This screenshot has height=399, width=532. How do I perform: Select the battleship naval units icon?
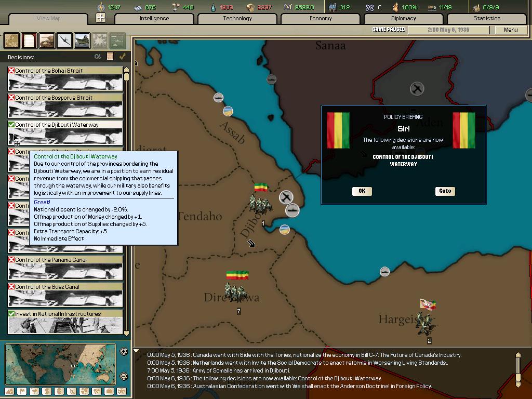82,41
